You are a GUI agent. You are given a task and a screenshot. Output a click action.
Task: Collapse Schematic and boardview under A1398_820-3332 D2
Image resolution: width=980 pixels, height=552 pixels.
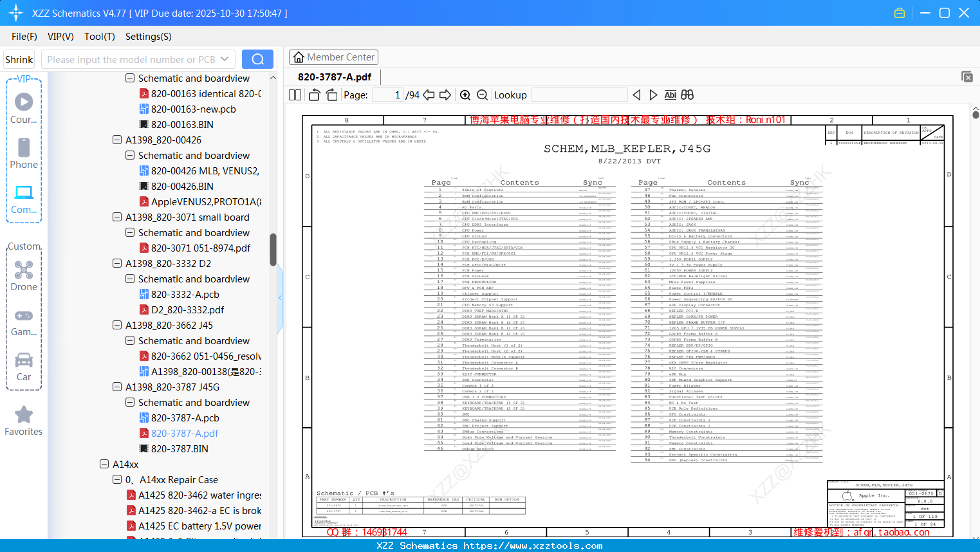pyautogui.click(x=130, y=279)
